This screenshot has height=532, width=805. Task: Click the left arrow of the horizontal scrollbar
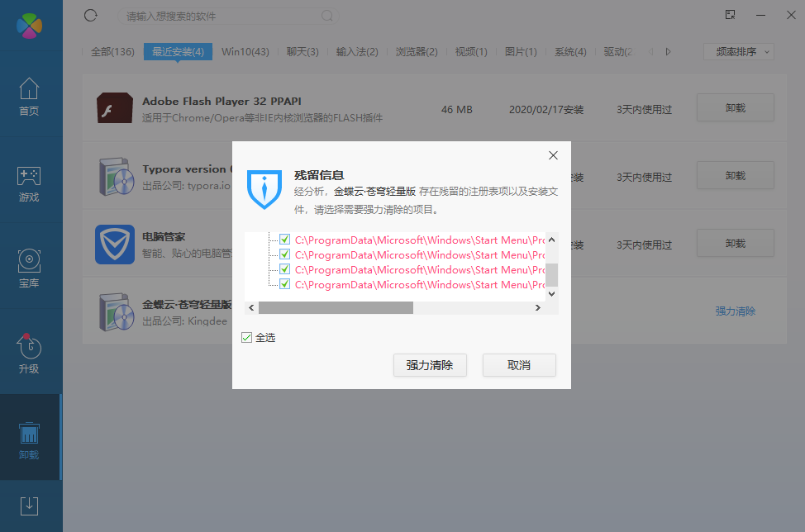tap(251, 308)
